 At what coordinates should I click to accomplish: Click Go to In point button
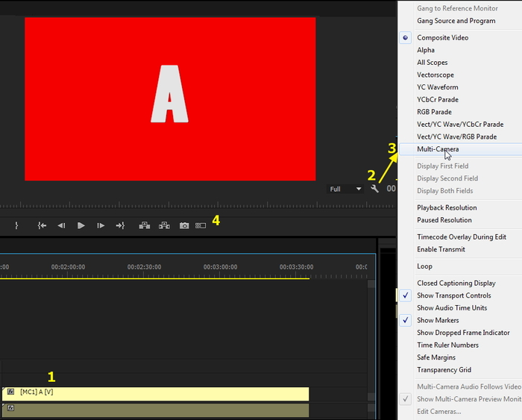42,225
